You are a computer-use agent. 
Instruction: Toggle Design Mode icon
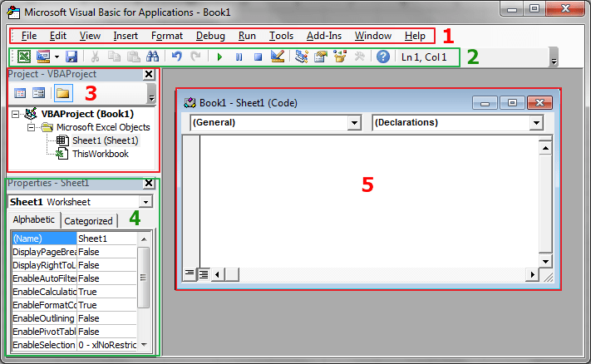coord(278,57)
